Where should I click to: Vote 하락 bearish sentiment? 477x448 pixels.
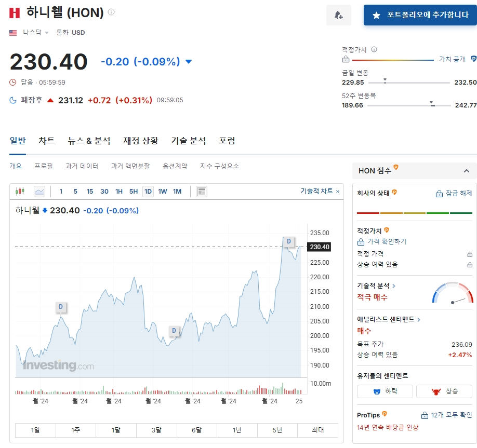click(x=385, y=391)
